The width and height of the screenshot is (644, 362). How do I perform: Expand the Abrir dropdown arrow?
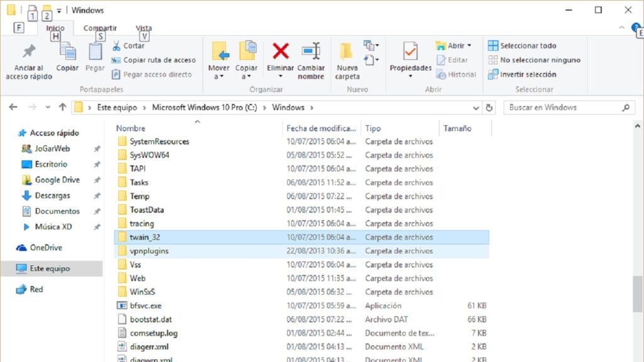(x=469, y=45)
